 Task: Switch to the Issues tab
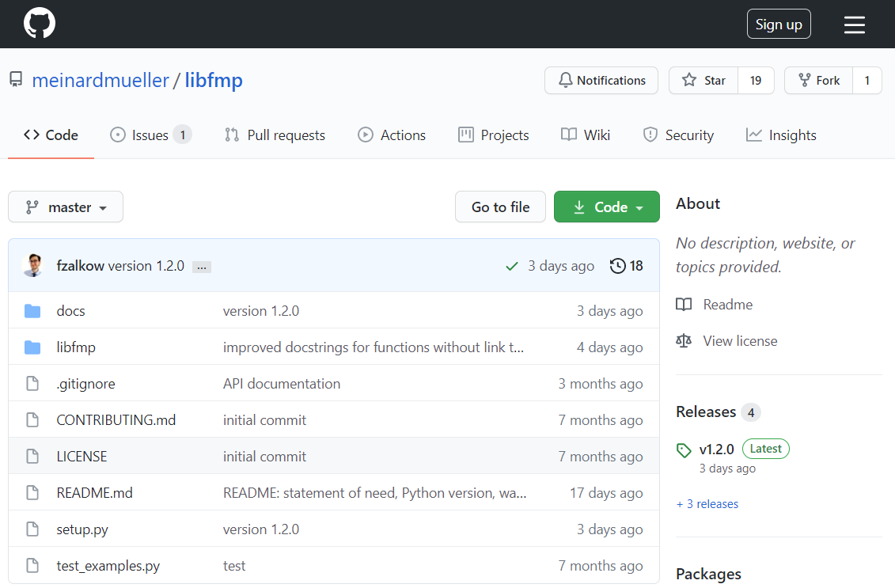tap(150, 135)
